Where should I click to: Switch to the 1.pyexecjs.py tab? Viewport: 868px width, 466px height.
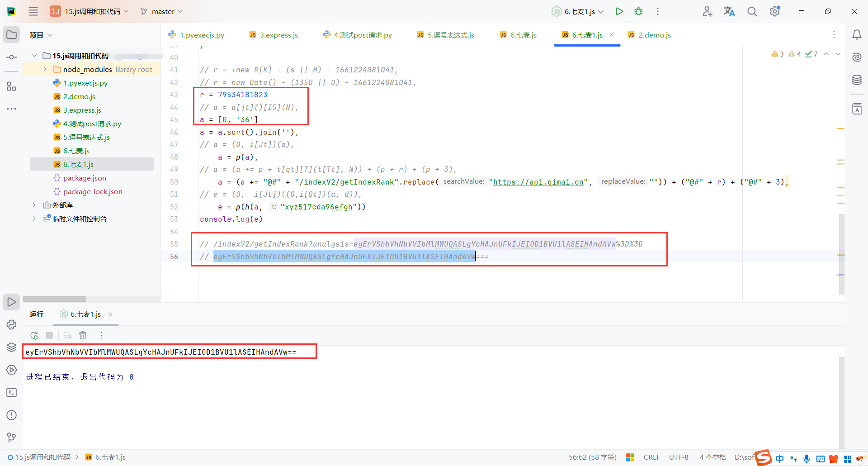pos(196,35)
